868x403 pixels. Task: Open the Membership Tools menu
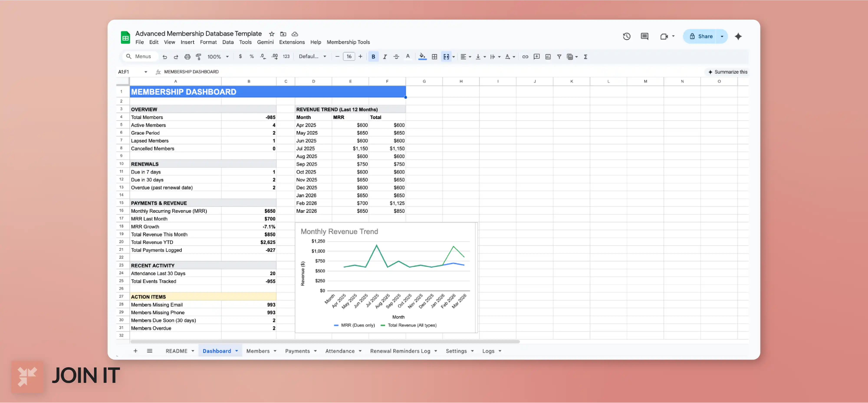click(x=348, y=42)
